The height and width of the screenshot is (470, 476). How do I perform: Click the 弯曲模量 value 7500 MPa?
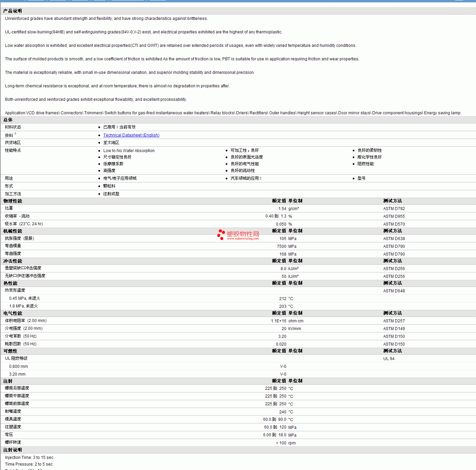[287, 246]
